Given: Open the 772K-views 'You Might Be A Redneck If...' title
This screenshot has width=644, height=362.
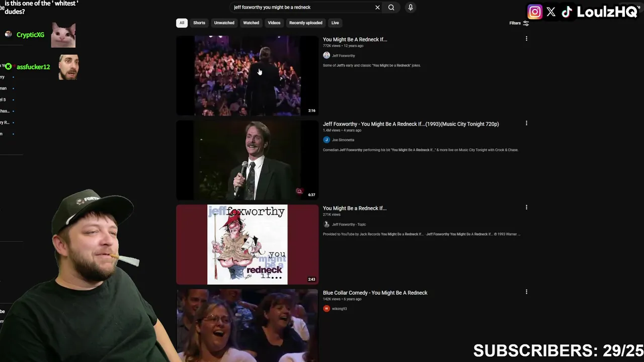Looking at the screenshot, I should tap(355, 39).
